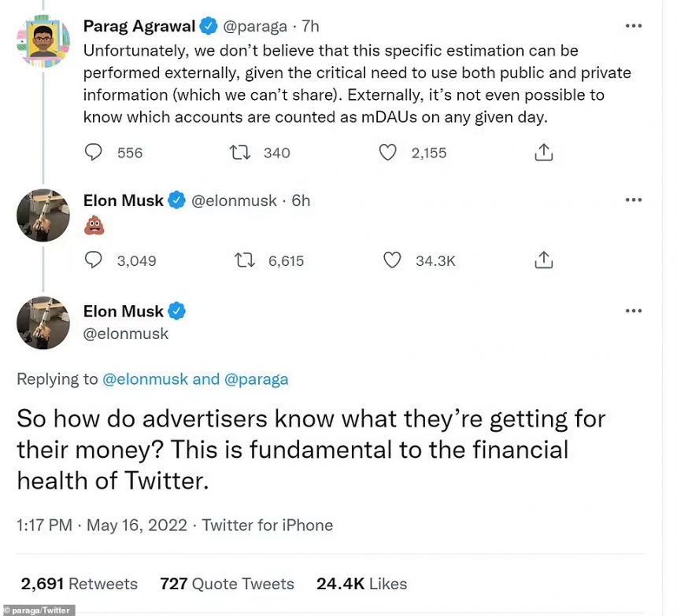Click the 1:17 PM May 16, 2022 timestamp
Screen dimensions: 677x616
tap(102, 526)
